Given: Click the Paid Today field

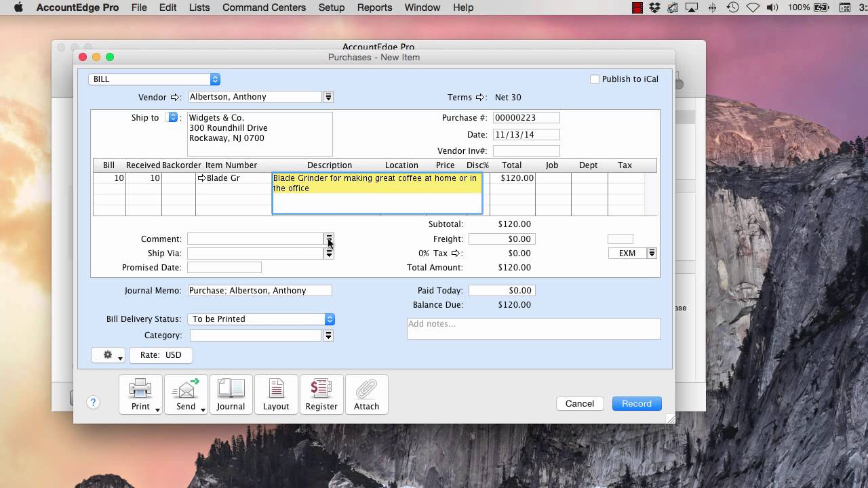Looking at the screenshot, I should tap(502, 291).
